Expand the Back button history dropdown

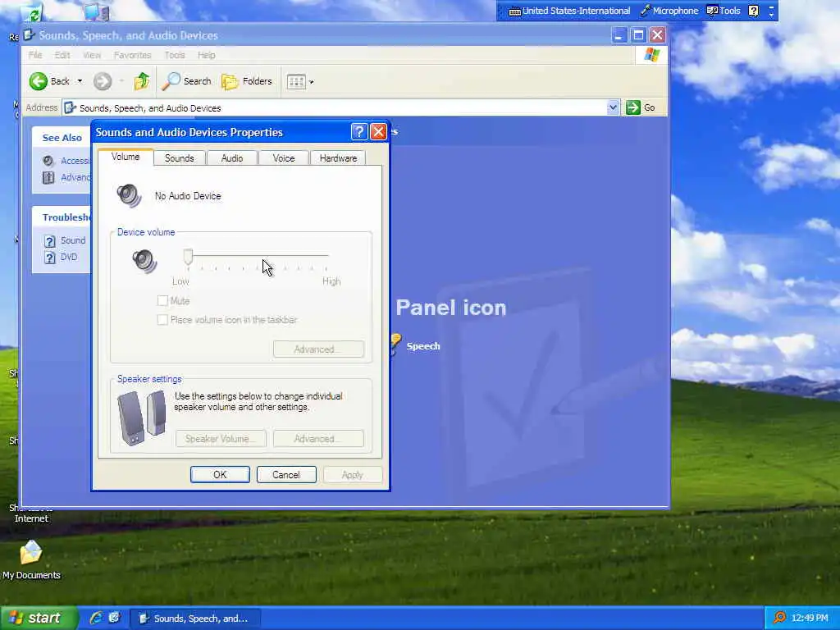point(80,81)
